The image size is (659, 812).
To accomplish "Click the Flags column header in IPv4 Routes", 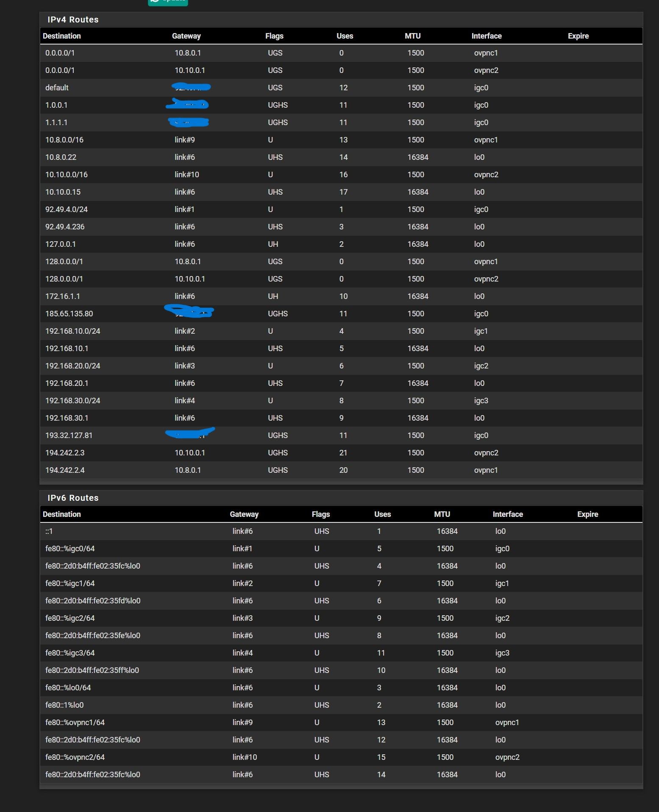I will pos(274,36).
